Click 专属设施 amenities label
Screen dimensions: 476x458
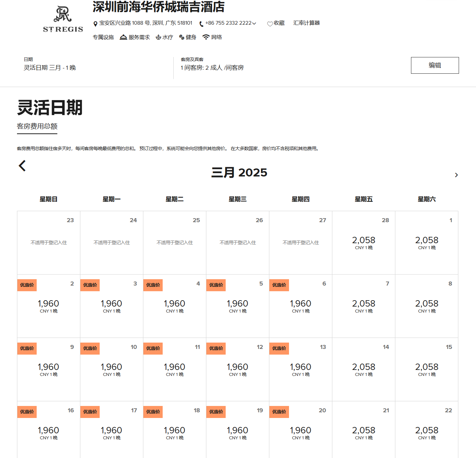coord(103,37)
